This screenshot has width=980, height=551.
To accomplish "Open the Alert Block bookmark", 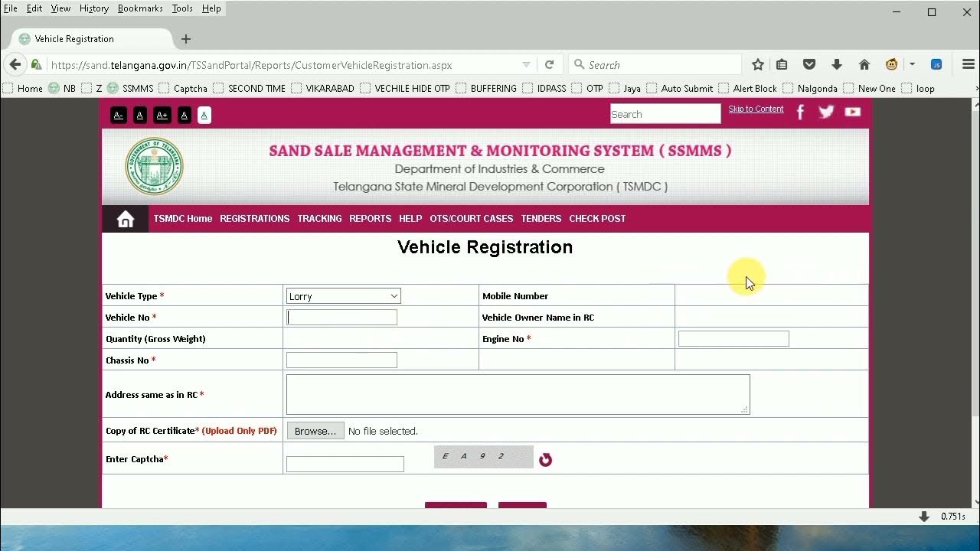I will [x=747, y=89].
